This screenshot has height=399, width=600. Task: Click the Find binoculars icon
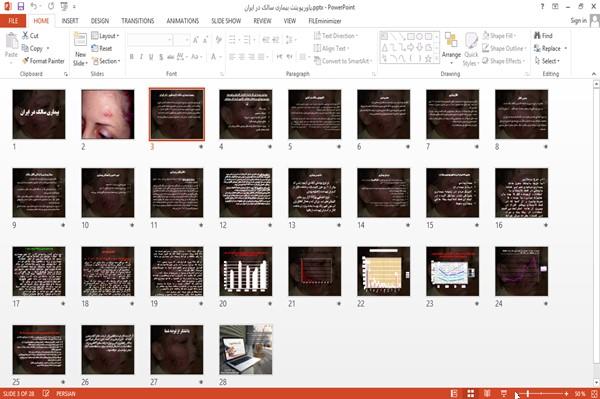[537, 36]
